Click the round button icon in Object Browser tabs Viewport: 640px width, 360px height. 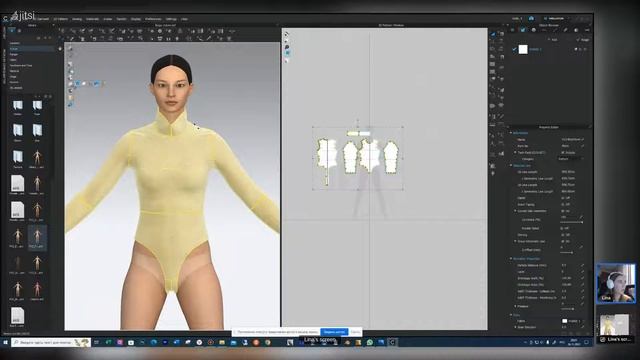click(533, 30)
